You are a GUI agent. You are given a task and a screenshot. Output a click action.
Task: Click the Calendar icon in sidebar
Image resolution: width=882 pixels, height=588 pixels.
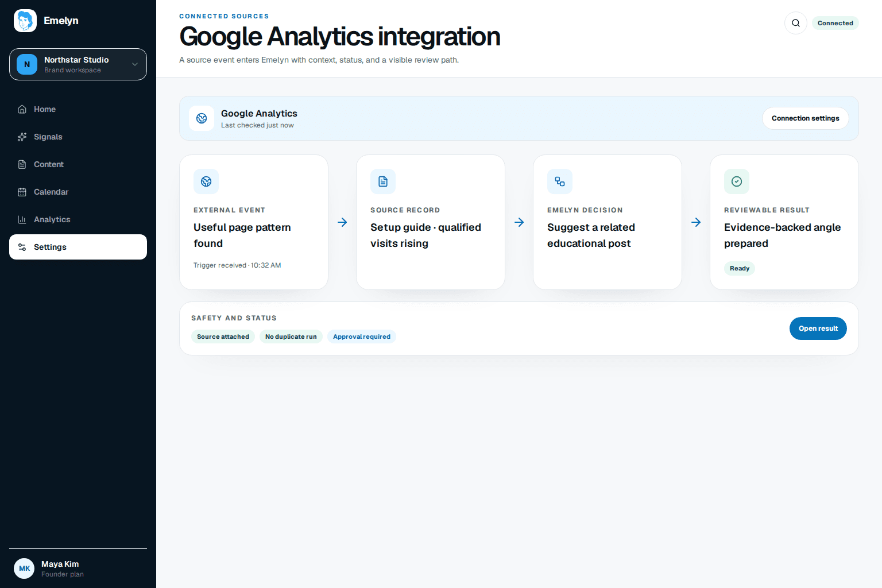[x=22, y=192]
